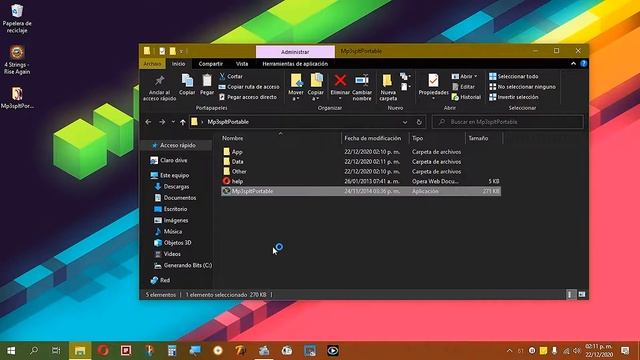This screenshot has width=640, height=360.
Task: Switch to the Inicio ribbon tab
Action: click(178, 64)
